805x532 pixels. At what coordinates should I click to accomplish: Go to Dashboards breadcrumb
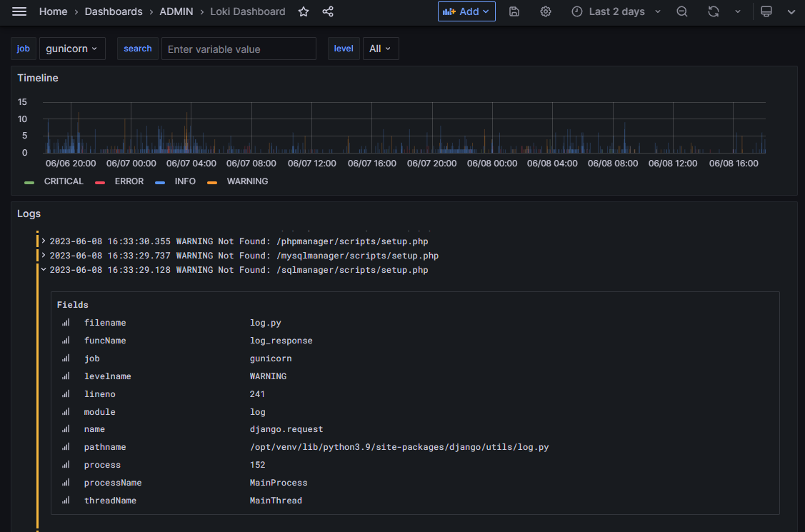pos(114,11)
